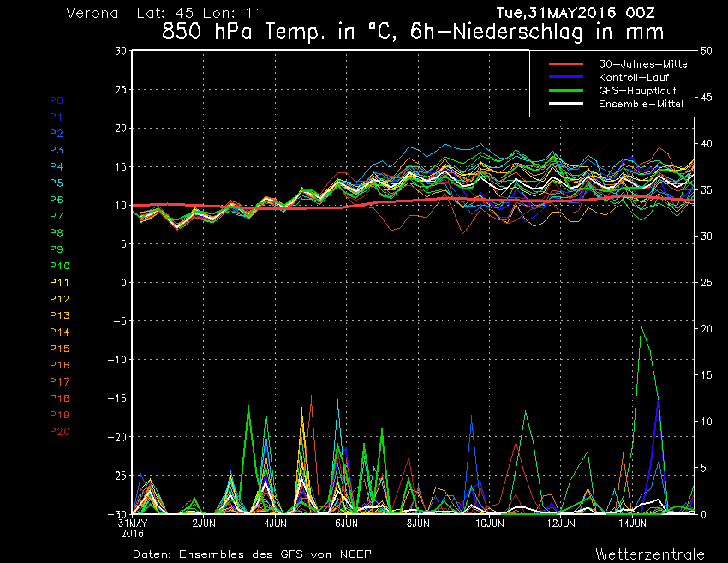Click the P5 ensemble member label
Screen dimensions: 728x563
tap(57, 183)
